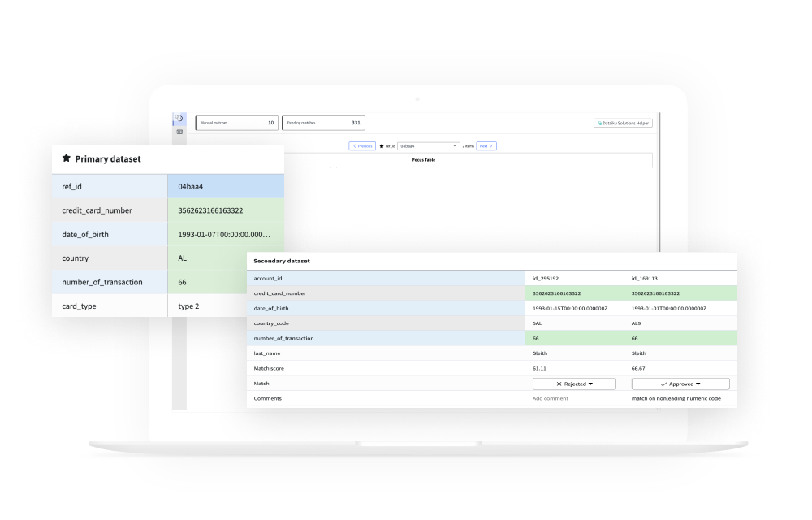This screenshot has width=812, height=520.
Task: Select primary credit card value 3562623166163322
Action: click(x=210, y=210)
